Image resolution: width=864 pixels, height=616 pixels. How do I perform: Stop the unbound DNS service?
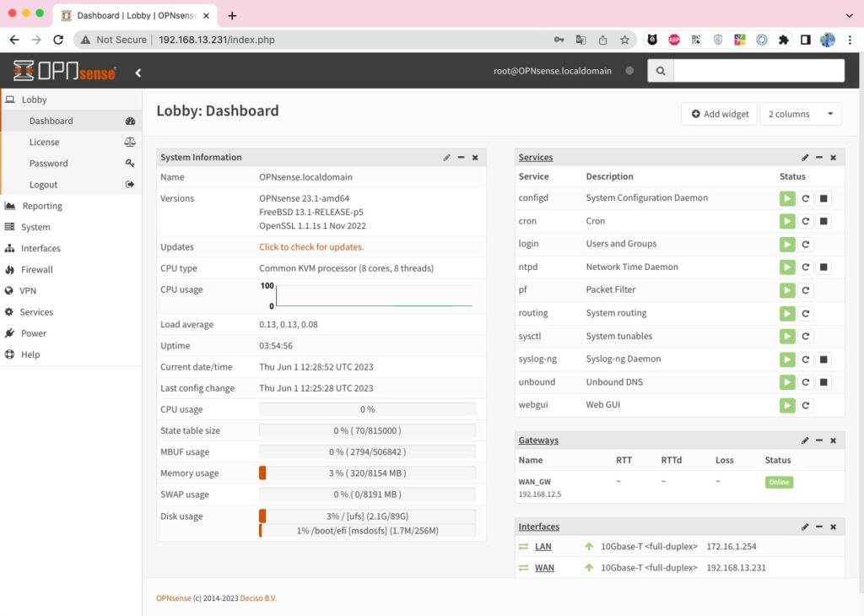[823, 382]
